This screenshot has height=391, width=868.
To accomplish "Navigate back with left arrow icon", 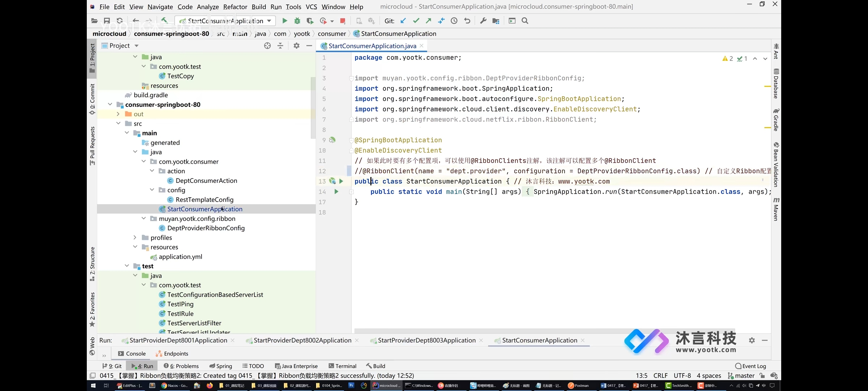I will (136, 21).
